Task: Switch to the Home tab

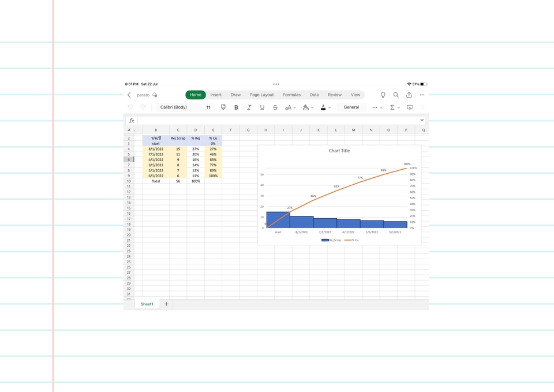Action: (x=196, y=95)
